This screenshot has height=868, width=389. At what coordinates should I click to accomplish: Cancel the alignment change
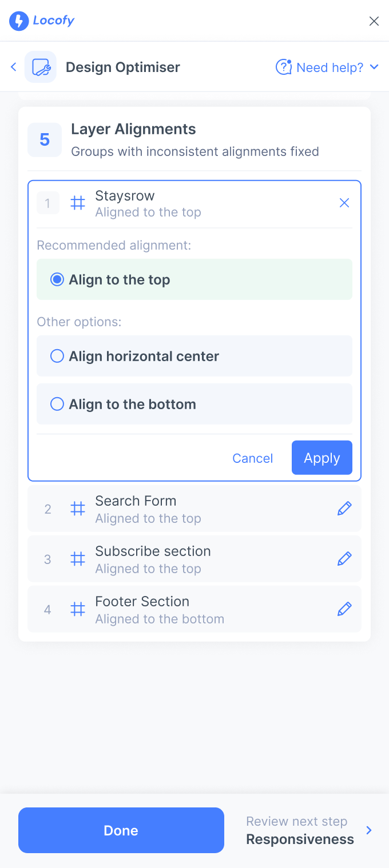point(252,458)
